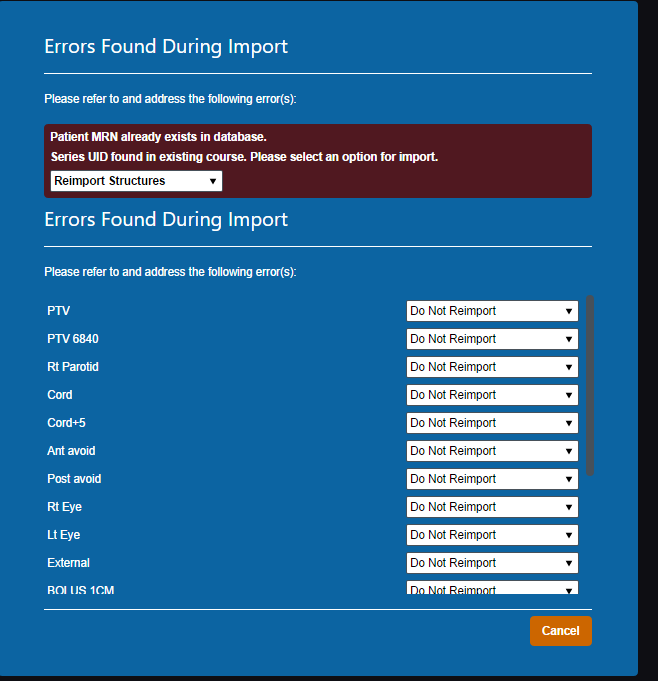Click the structure list vertical scrollbar
This screenshot has width=658, height=681.
coord(589,385)
